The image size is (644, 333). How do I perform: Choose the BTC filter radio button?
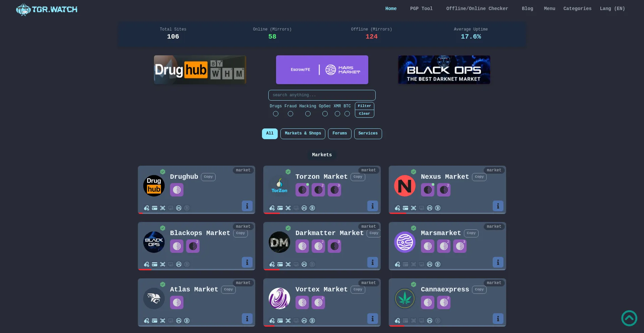tap(347, 114)
